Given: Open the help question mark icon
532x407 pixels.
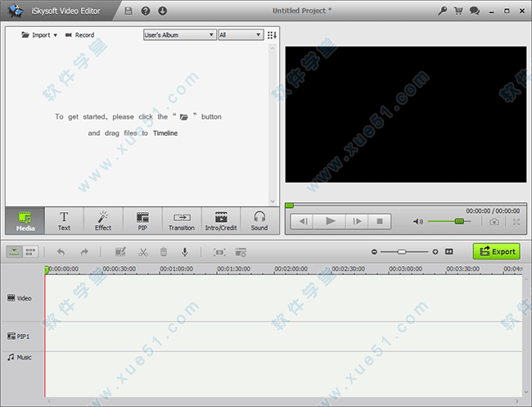Looking at the screenshot, I should (146, 11).
